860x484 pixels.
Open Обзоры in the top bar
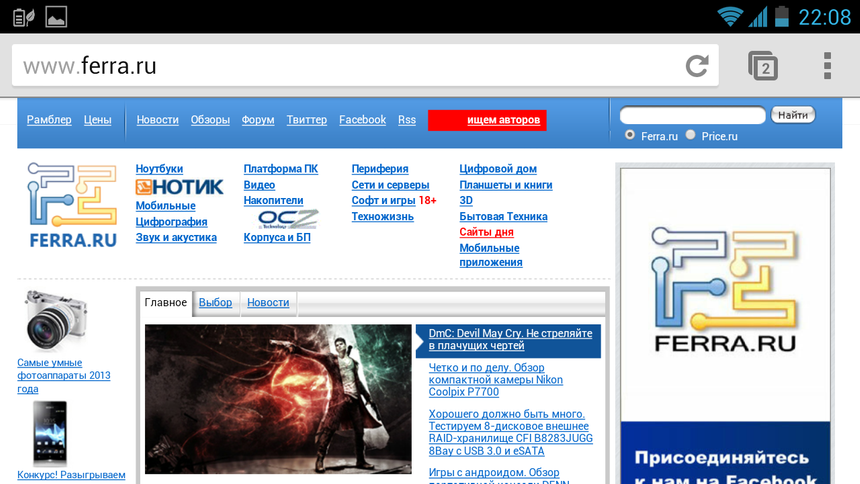pyautogui.click(x=210, y=120)
